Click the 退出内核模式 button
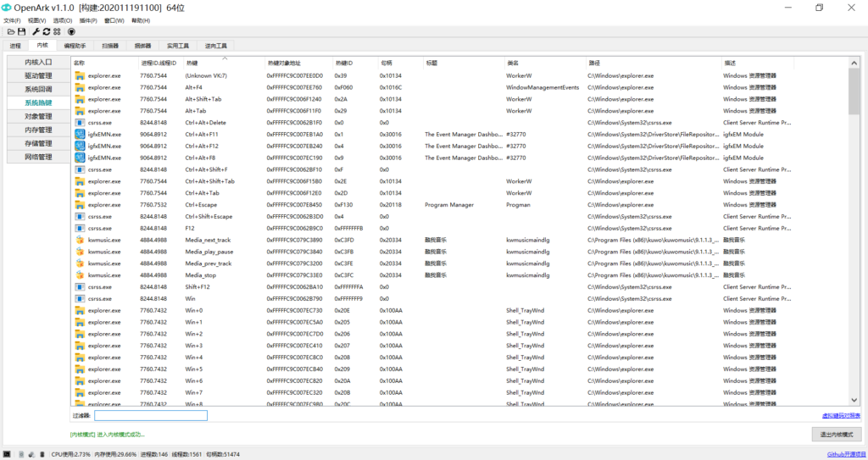 (836, 435)
